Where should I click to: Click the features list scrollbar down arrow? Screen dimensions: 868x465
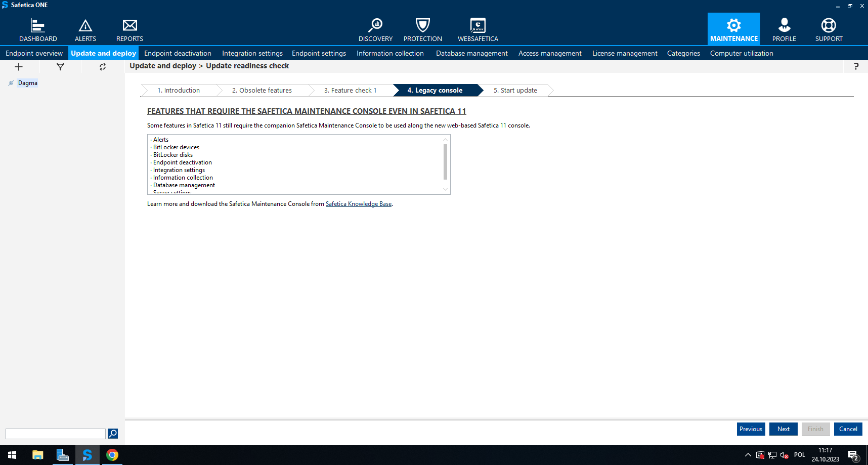(445, 189)
